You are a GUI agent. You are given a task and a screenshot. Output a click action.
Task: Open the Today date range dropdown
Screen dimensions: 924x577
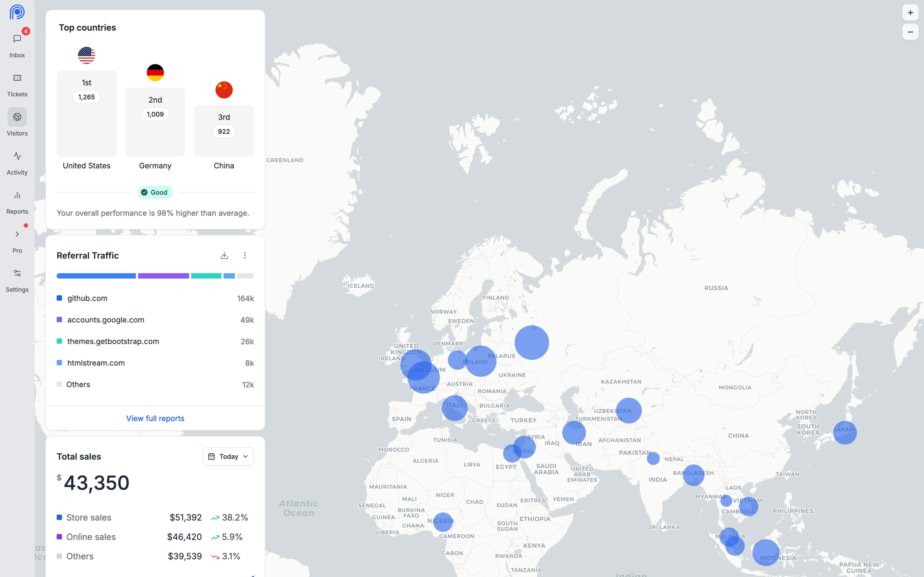pos(228,456)
